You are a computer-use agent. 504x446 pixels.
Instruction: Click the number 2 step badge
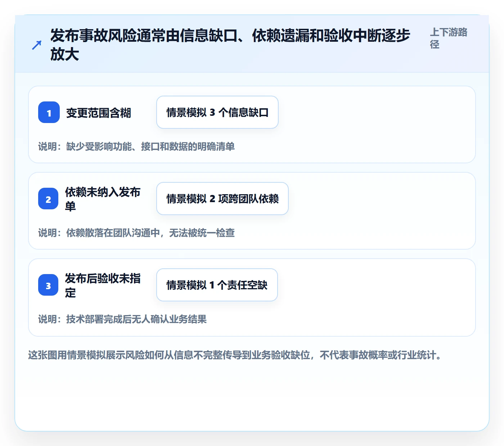(x=48, y=199)
